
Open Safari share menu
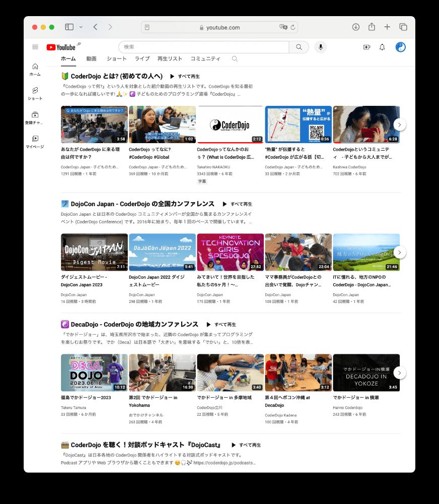click(372, 27)
